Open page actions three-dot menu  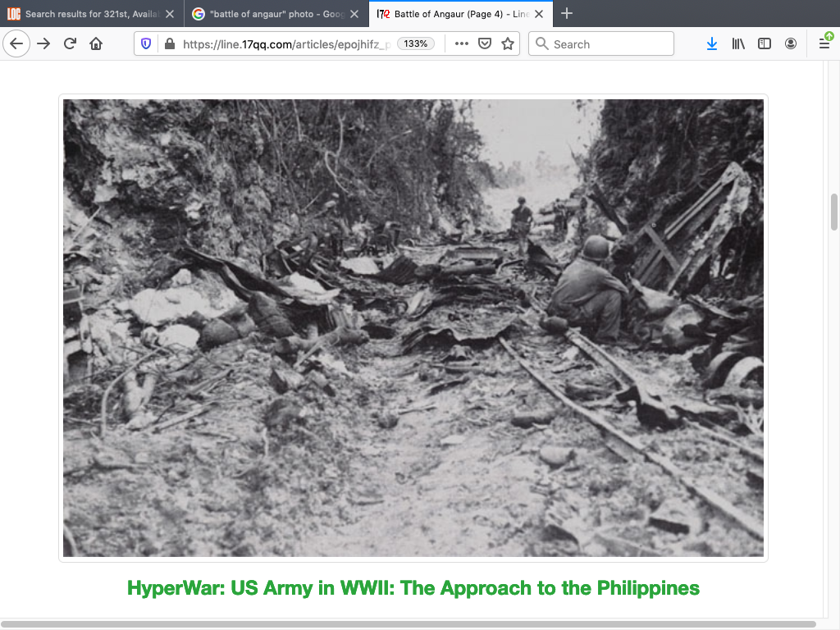coord(461,44)
